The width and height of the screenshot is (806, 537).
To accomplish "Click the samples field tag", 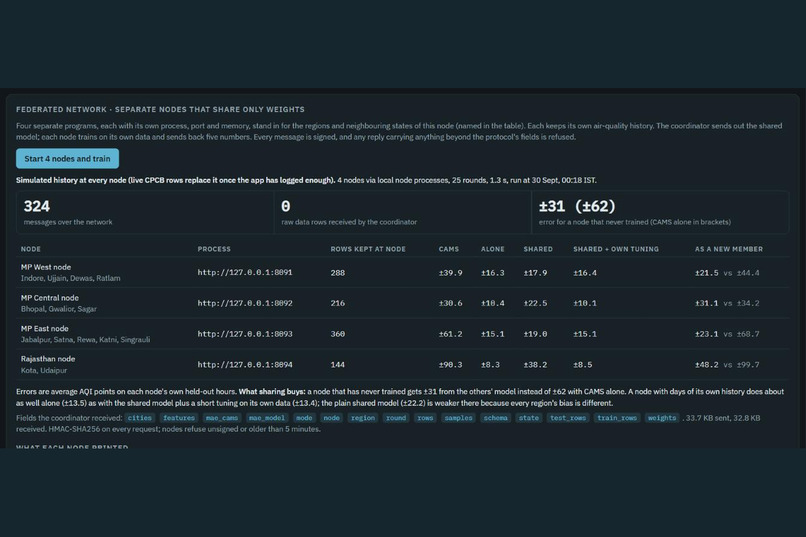I will pos(458,418).
